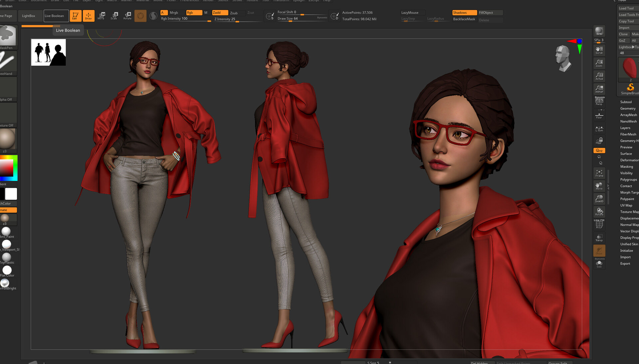
Task: Click the BPR render icon
Action: coord(599,31)
